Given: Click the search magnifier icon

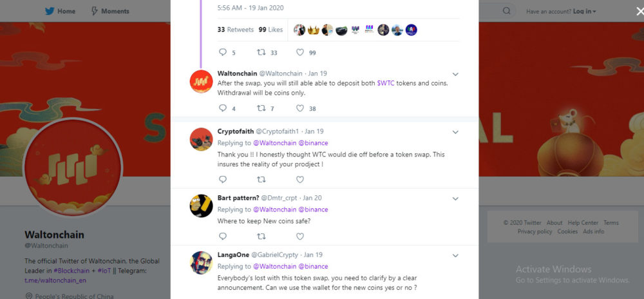Looking at the screenshot, I should 507,11.
